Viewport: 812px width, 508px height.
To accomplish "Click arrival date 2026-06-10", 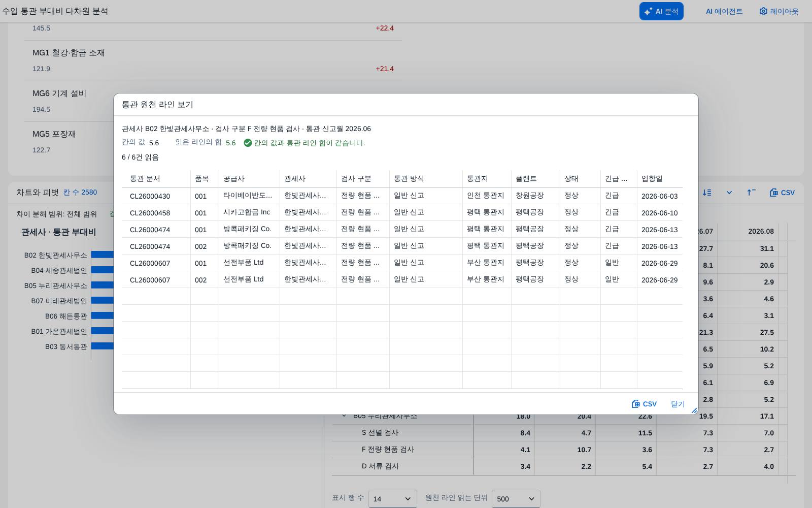I will point(659,213).
